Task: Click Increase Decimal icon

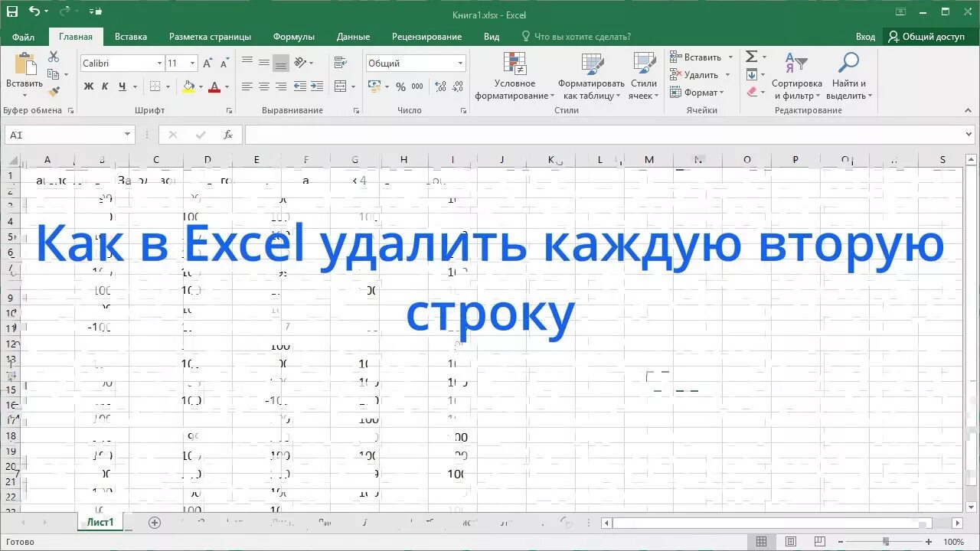Action: pos(439,86)
